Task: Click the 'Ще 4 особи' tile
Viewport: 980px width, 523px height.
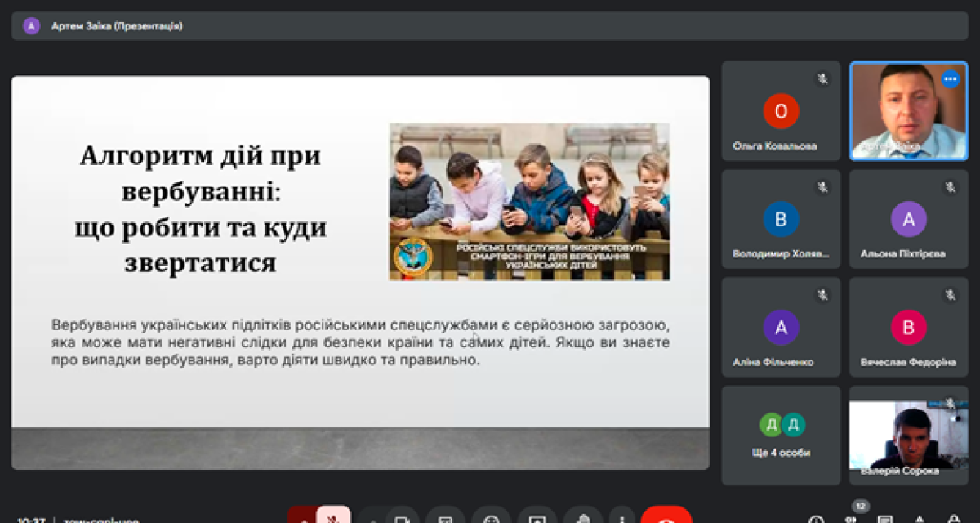Action: click(x=781, y=435)
